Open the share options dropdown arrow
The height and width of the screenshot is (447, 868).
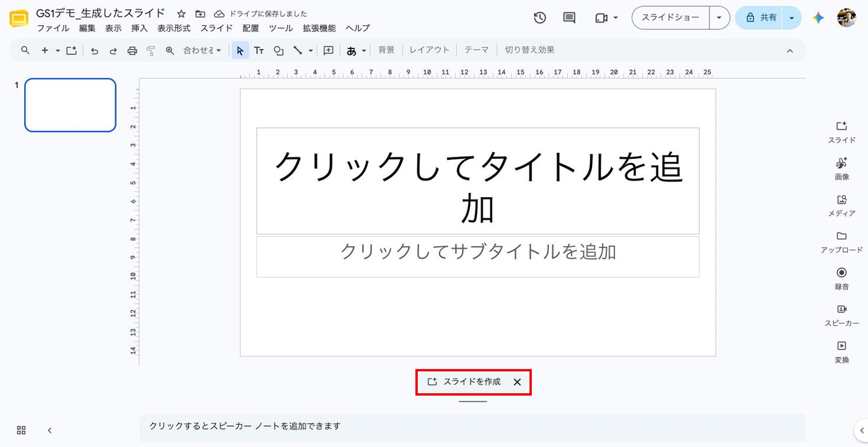click(792, 18)
